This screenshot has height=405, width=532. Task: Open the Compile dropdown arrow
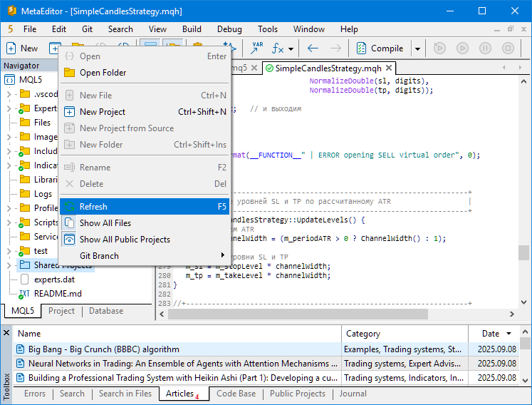(417, 48)
